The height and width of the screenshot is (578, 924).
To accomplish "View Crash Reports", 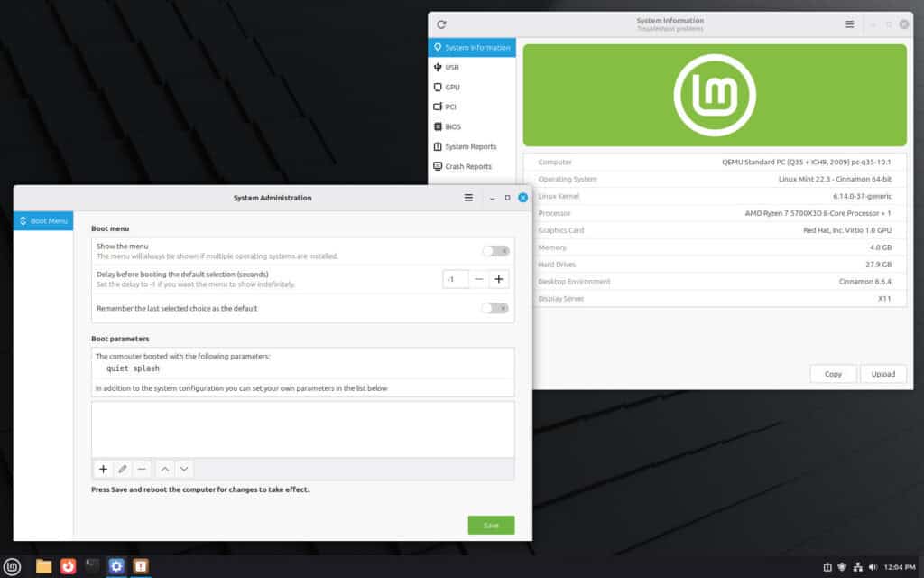I will (464, 166).
